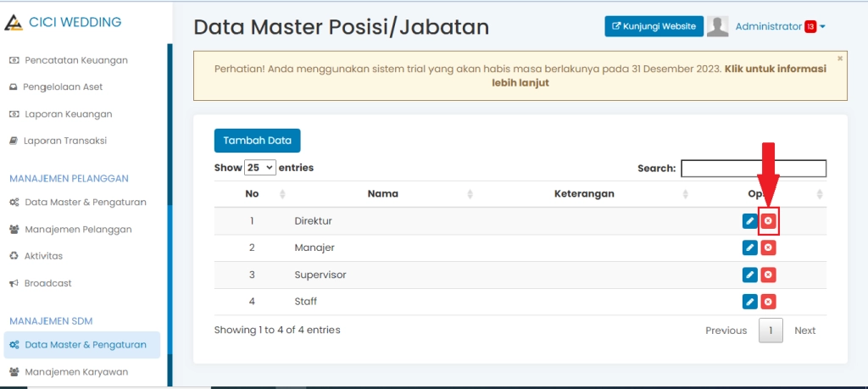
Task: Click the Staff name cell
Action: pos(305,302)
